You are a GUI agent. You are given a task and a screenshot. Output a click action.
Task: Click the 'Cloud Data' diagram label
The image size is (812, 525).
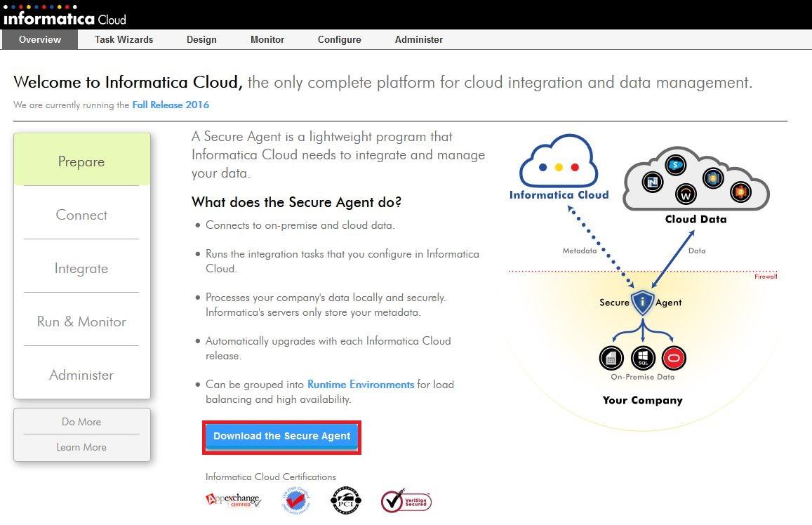pos(695,219)
